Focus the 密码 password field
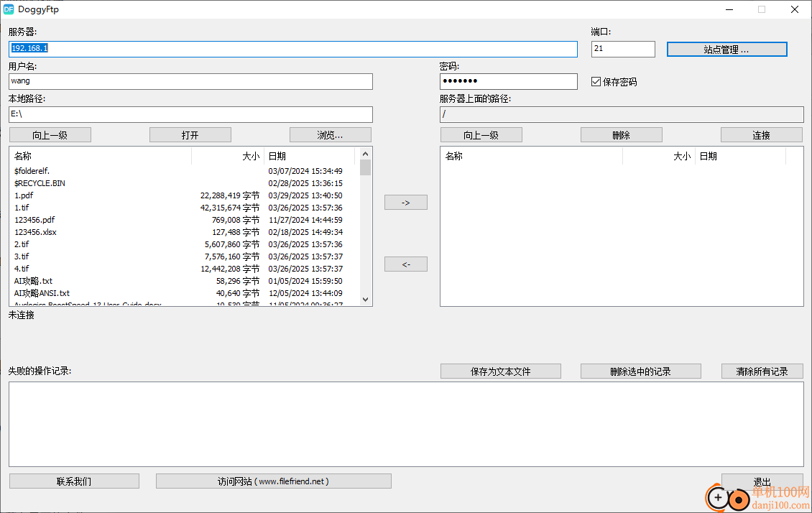 [509, 81]
